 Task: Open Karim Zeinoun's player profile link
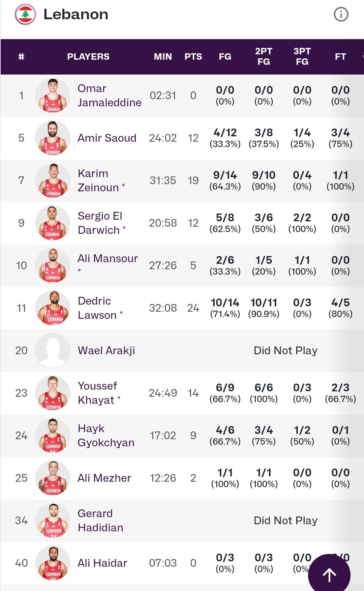(x=101, y=180)
